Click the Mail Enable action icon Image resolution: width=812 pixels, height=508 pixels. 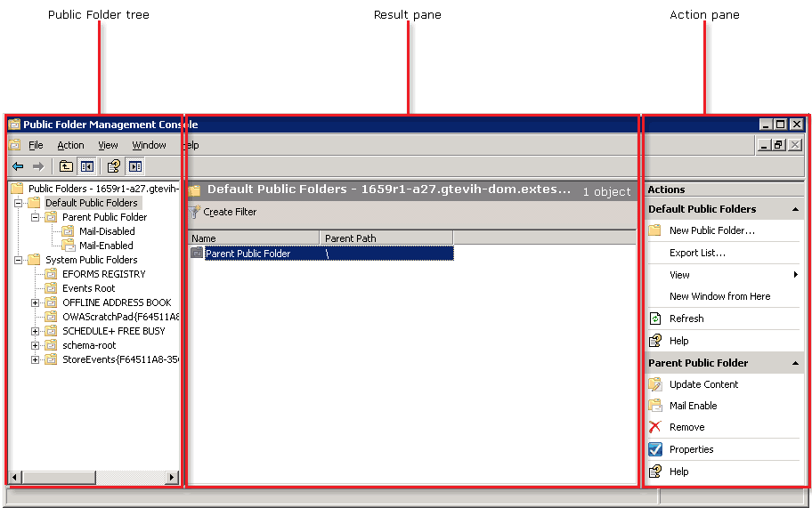[x=655, y=406]
